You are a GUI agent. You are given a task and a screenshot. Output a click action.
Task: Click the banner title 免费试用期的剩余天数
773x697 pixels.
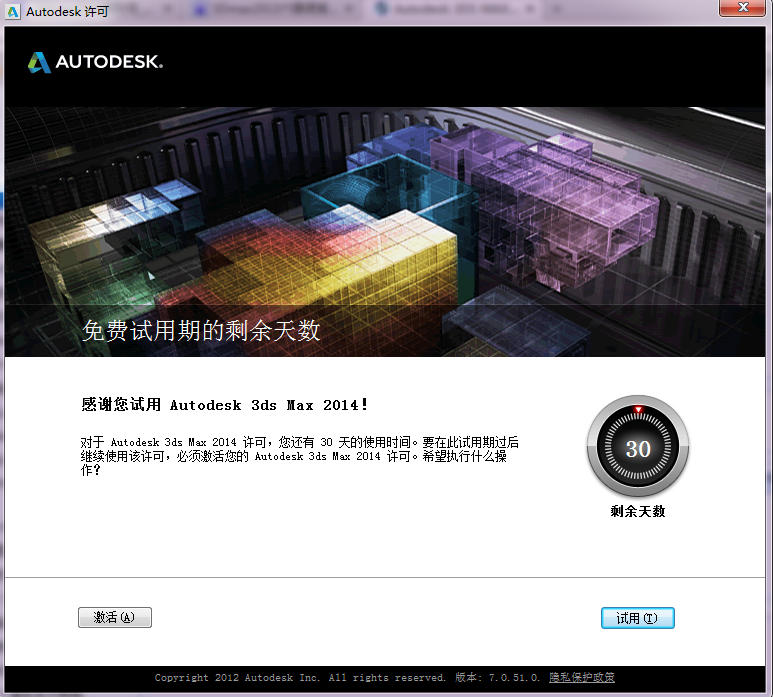click(x=201, y=331)
